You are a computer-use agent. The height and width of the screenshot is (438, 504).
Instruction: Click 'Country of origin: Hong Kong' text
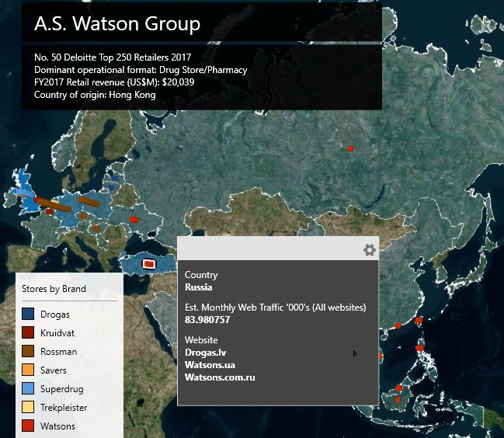tap(95, 95)
